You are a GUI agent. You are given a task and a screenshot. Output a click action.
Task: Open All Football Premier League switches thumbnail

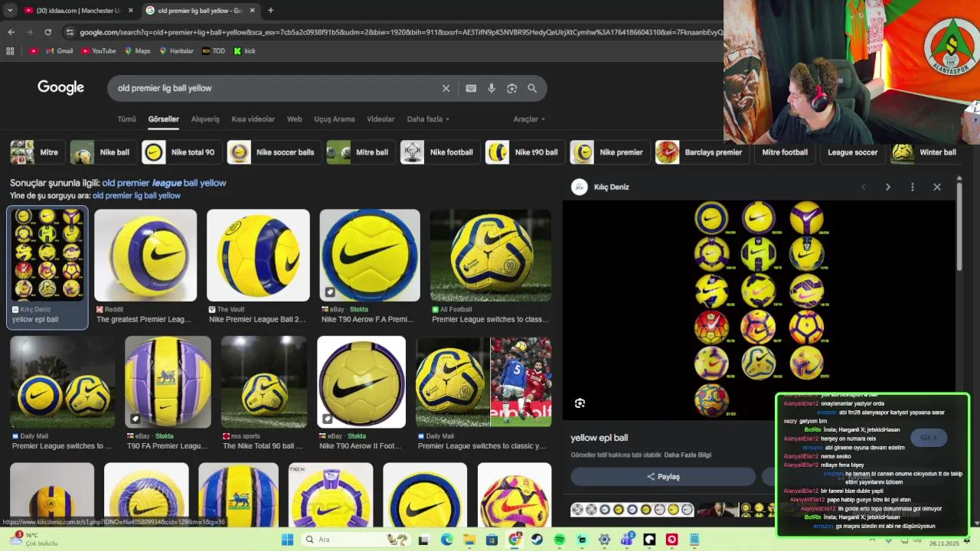(x=491, y=256)
